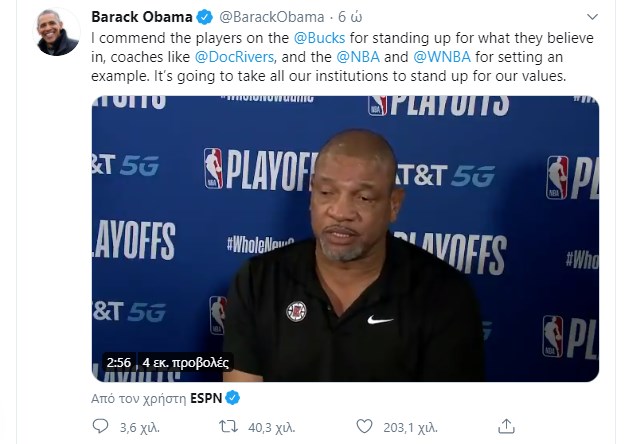Viewport: 630px width, 444px height.
Task: Click the 40,3 χιλ. retweet count
Action: click(265, 427)
